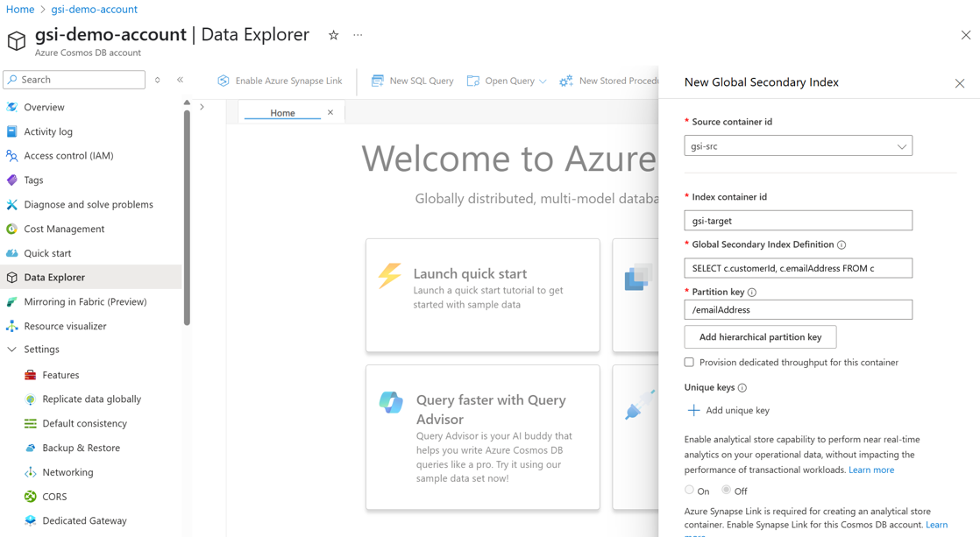This screenshot has width=980, height=537.
Task: Show info icon next to Partition key
Action: tap(752, 293)
